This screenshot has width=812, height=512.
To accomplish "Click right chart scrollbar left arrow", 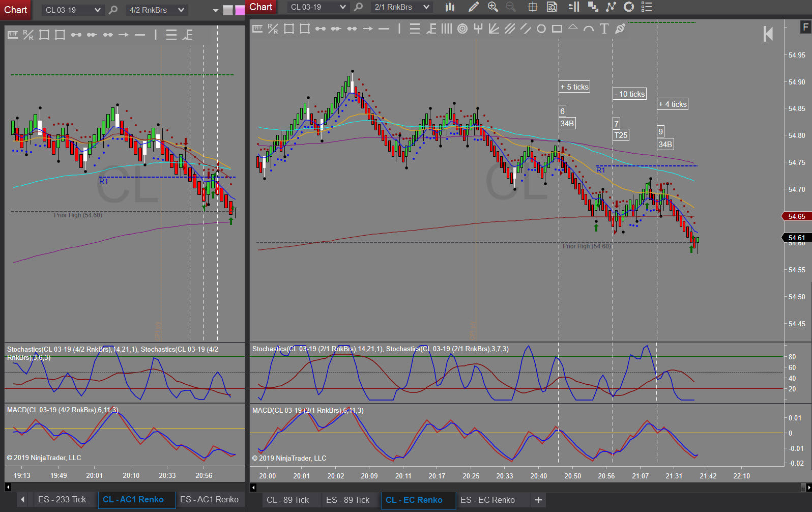I will pos(253,488).
